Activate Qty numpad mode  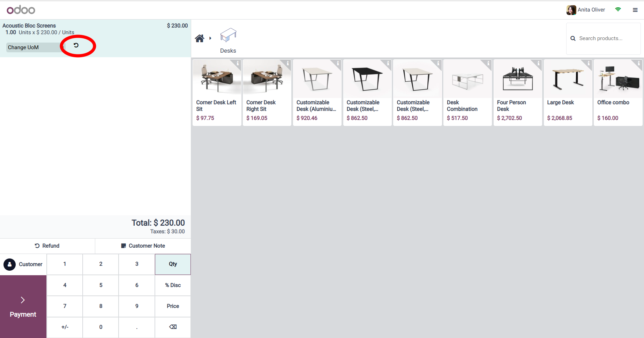click(173, 264)
